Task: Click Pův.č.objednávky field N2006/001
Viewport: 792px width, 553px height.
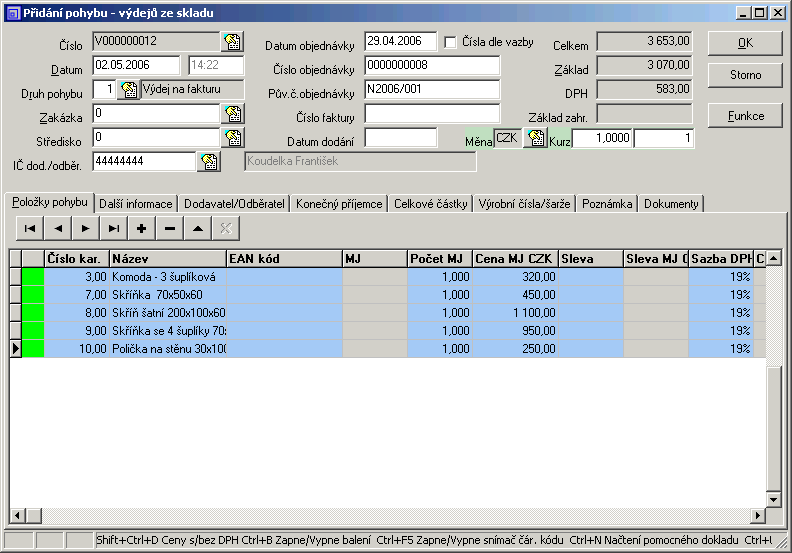Action: tap(432, 89)
